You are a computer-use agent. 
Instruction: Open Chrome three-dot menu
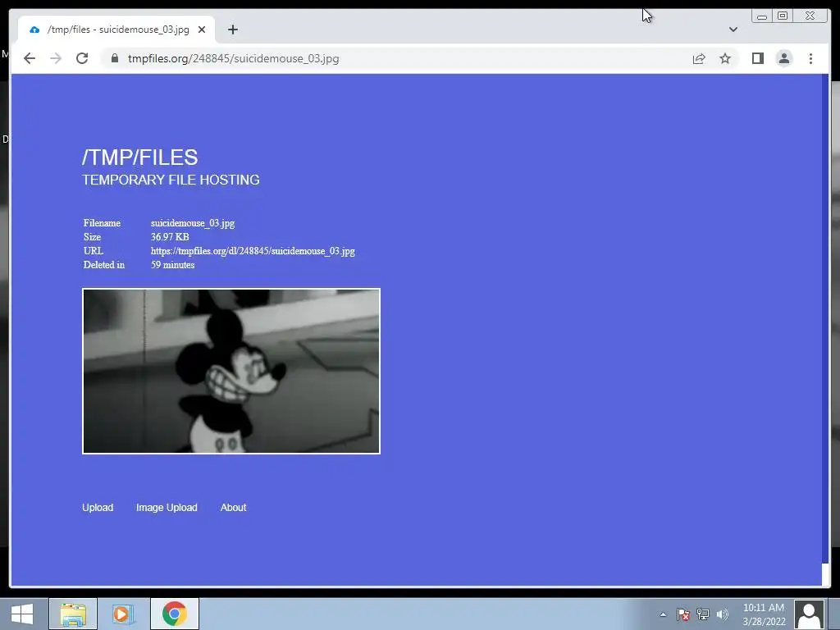tap(810, 58)
